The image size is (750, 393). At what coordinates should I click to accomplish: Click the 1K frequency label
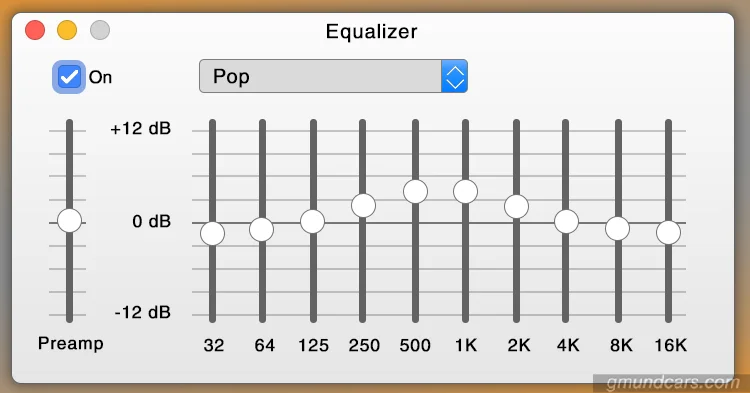[466, 345]
